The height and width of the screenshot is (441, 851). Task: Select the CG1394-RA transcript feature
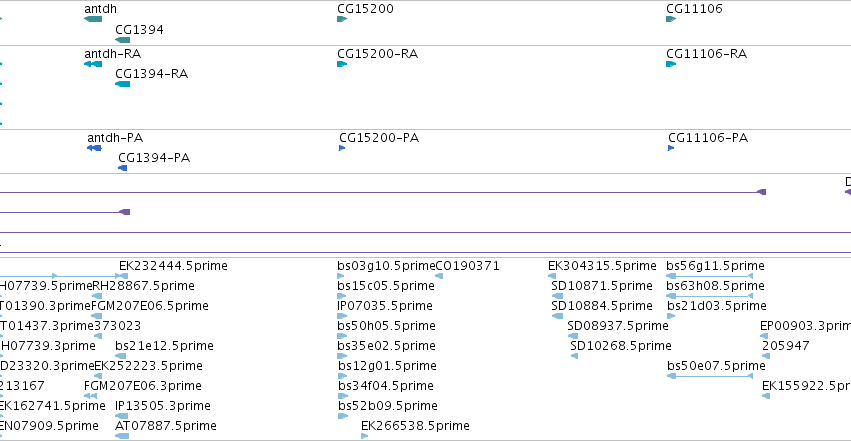pyautogui.click(x=123, y=84)
